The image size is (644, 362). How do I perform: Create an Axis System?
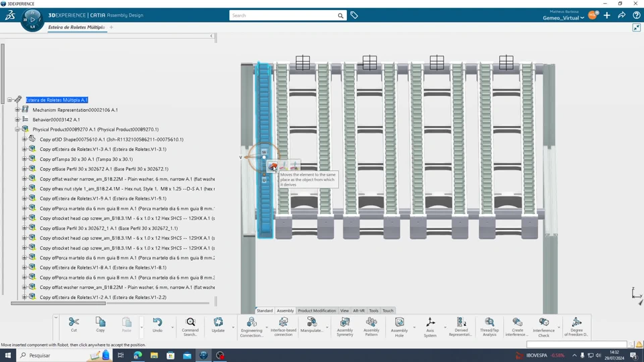click(430, 327)
